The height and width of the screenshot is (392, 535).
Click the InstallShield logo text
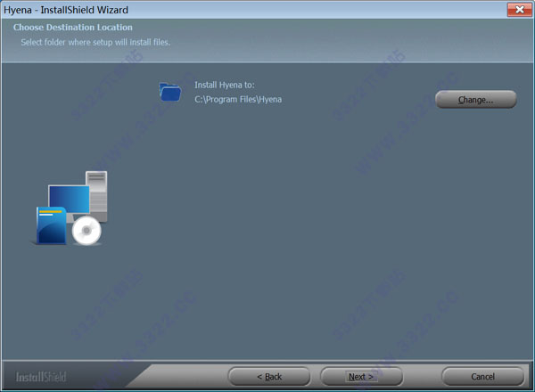point(41,377)
